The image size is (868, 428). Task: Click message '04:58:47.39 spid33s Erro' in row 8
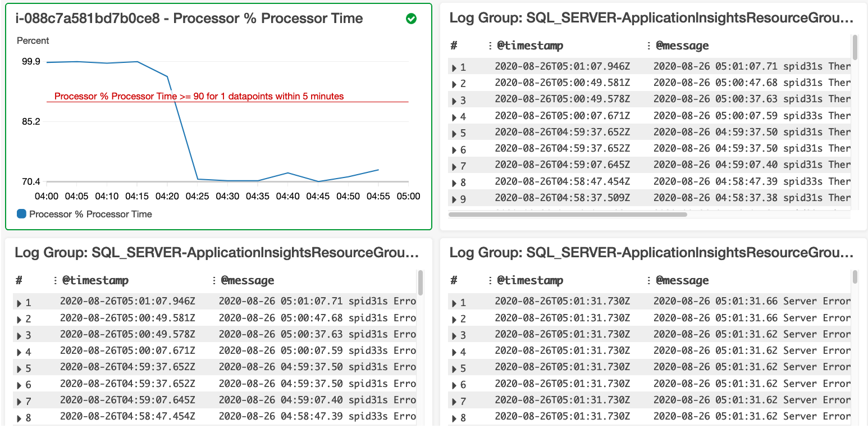[x=318, y=416]
